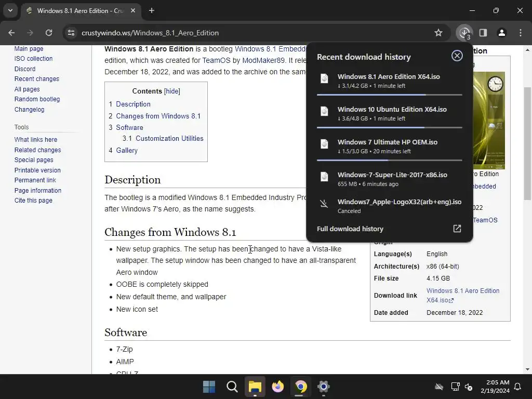Open ISO collection sidebar link
532x399 pixels.
pyautogui.click(x=33, y=58)
